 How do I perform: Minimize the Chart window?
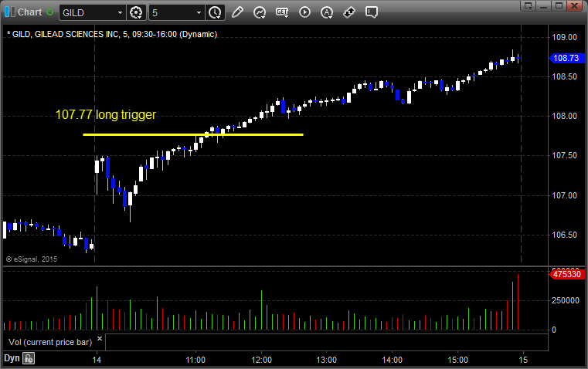click(544, 5)
